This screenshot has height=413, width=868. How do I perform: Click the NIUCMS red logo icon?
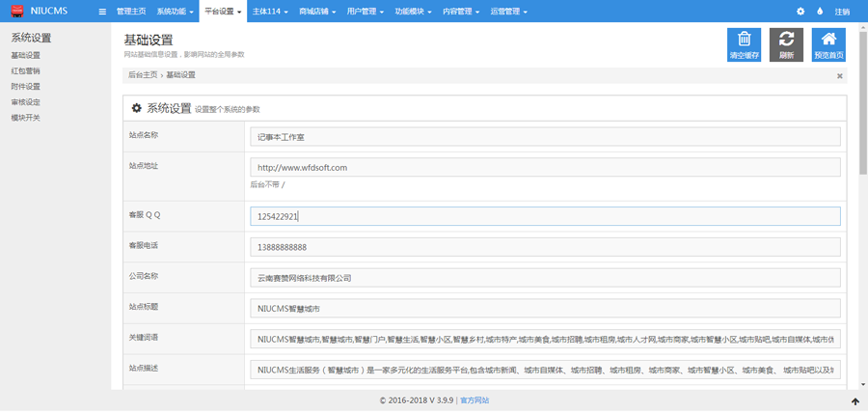coord(17,11)
